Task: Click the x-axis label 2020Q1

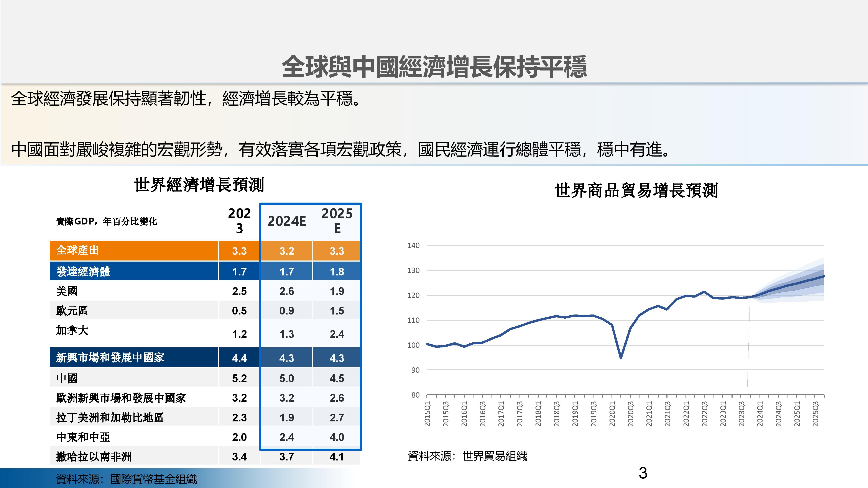Action: pos(612,414)
